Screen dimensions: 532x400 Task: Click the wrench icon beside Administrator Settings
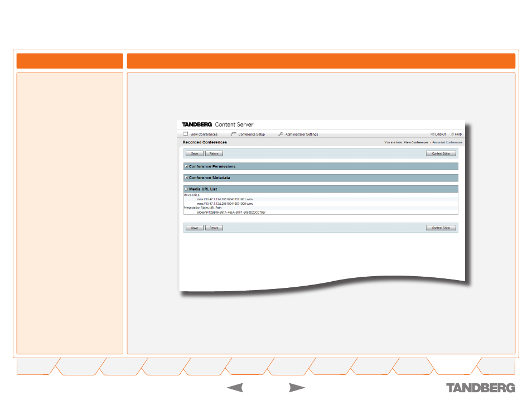[x=280, y=134]
